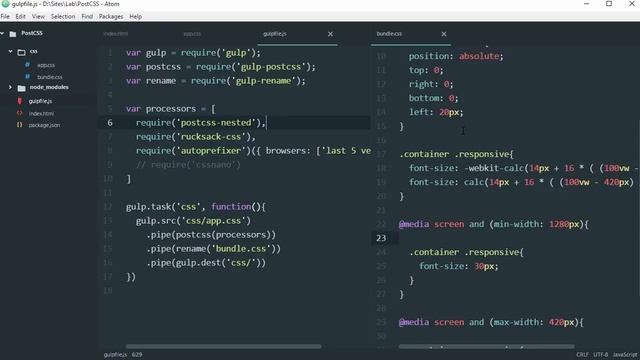Image resolution: width=640 pixels, height=360 pixels.
Task: Click the .pipe(postcss(processors)) line
Action: [211, 235]
